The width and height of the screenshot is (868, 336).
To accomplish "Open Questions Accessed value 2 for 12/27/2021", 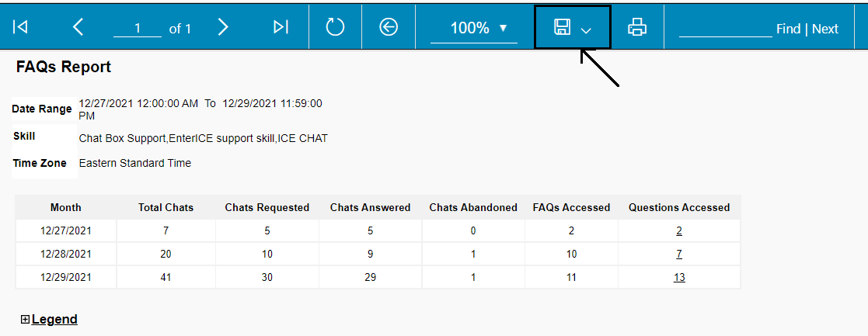I will 679,230.
